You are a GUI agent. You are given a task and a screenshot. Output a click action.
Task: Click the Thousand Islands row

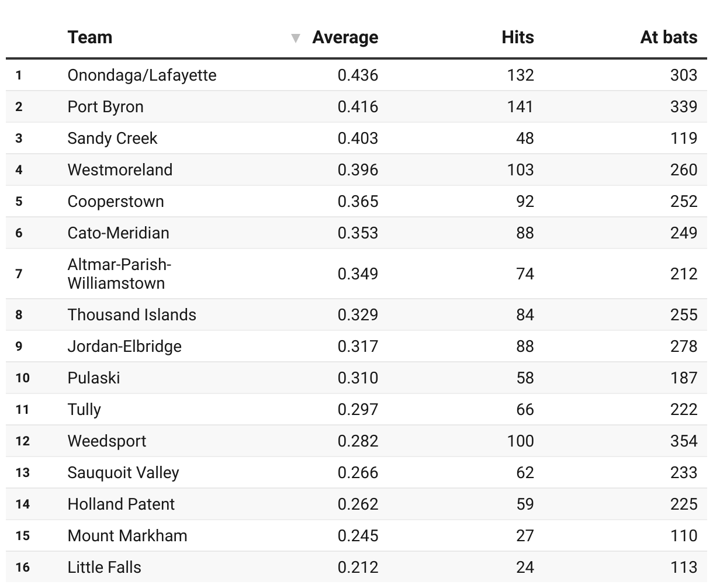[356, 315]
